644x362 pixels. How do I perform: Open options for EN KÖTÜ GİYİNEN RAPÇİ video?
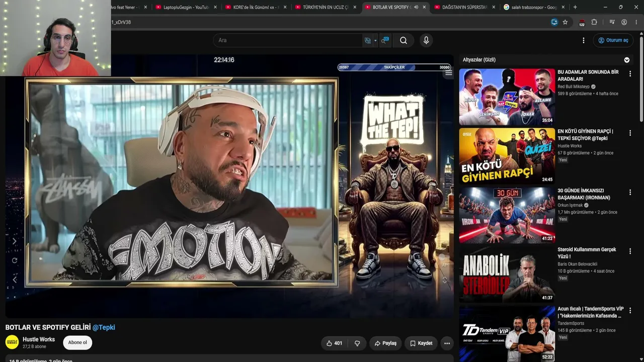click(630, 133)
